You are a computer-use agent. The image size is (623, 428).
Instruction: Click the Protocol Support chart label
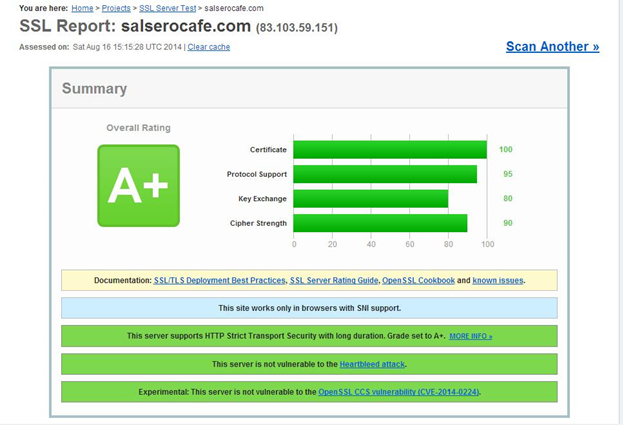[x=257, y=174]
